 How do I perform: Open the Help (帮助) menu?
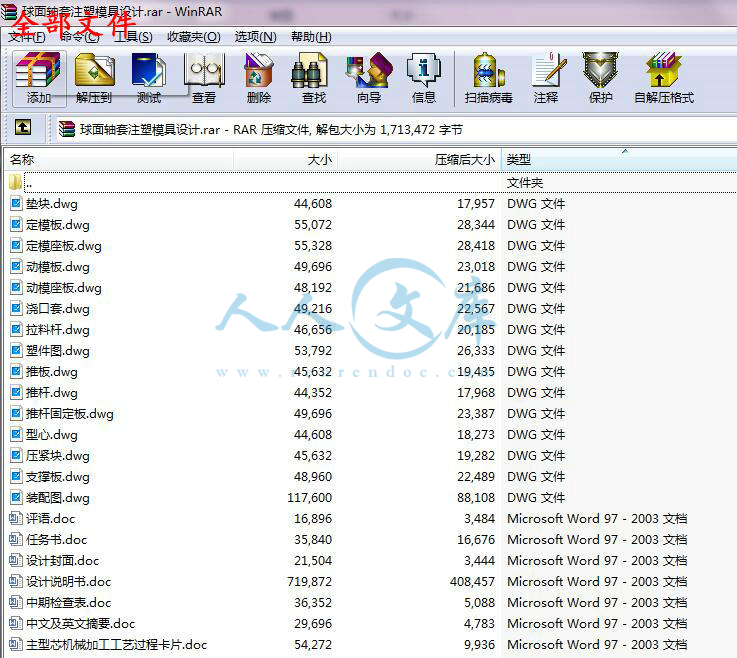click(x=311, y=37)
